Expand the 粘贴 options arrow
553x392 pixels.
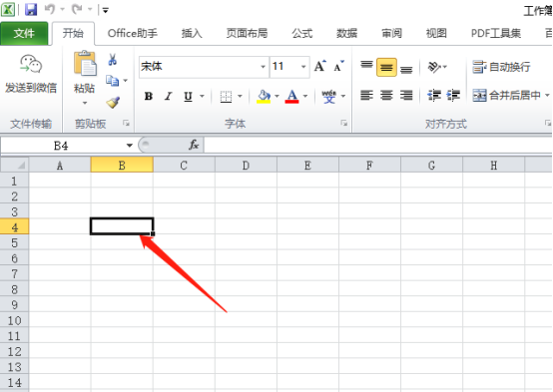[85, 103]
